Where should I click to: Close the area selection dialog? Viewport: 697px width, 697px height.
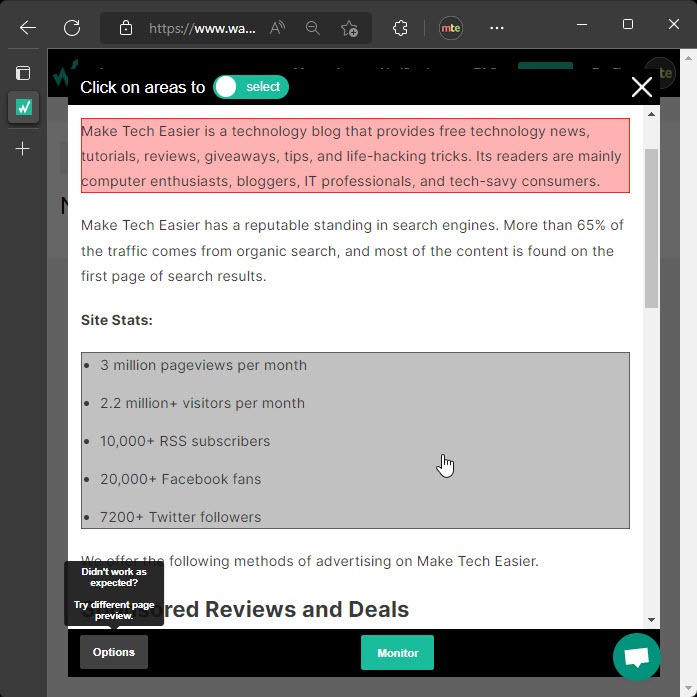click(x=642, y=87)
